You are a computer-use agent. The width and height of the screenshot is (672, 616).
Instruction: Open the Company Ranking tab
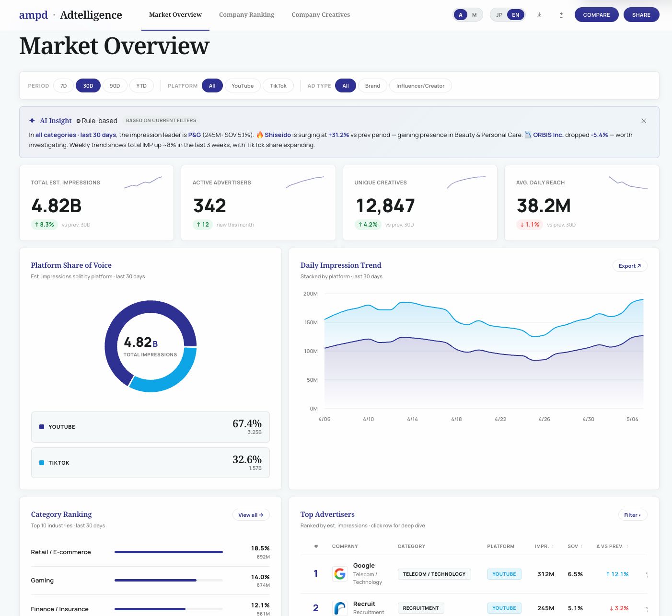point(247,15)
